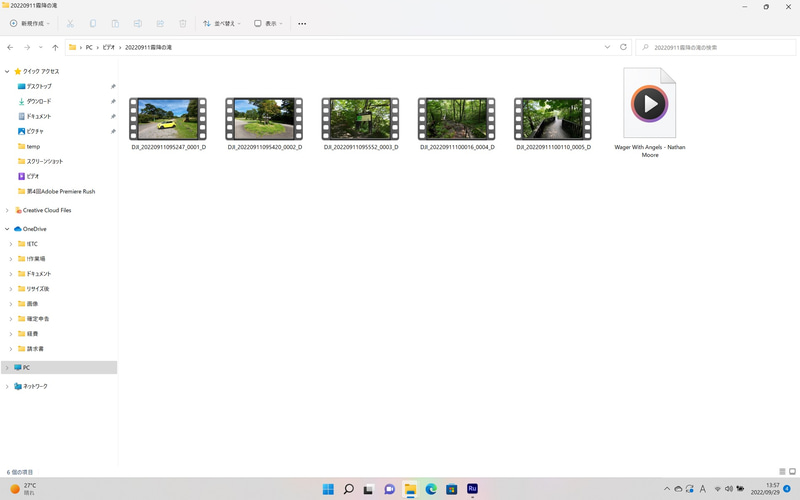Expand the !ETC folder node
The height and width of the screenshot is (500, 800).
tap(11, 244)
